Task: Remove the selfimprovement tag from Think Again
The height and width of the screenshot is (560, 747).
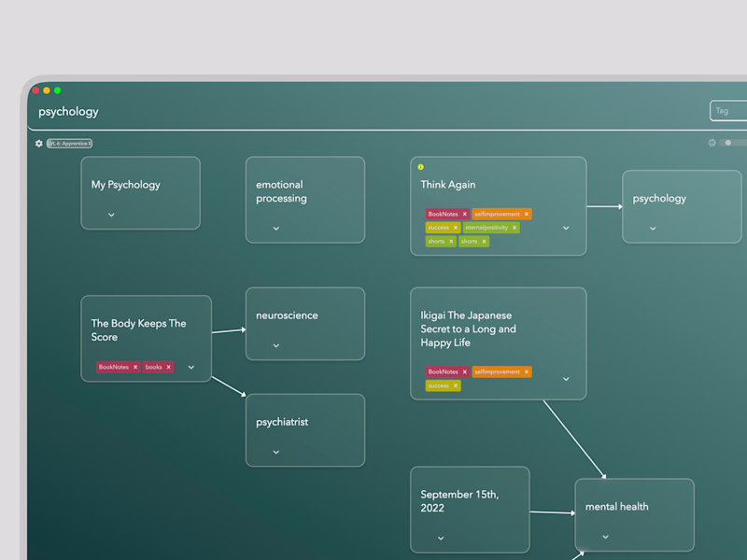Action: (525, 214)
